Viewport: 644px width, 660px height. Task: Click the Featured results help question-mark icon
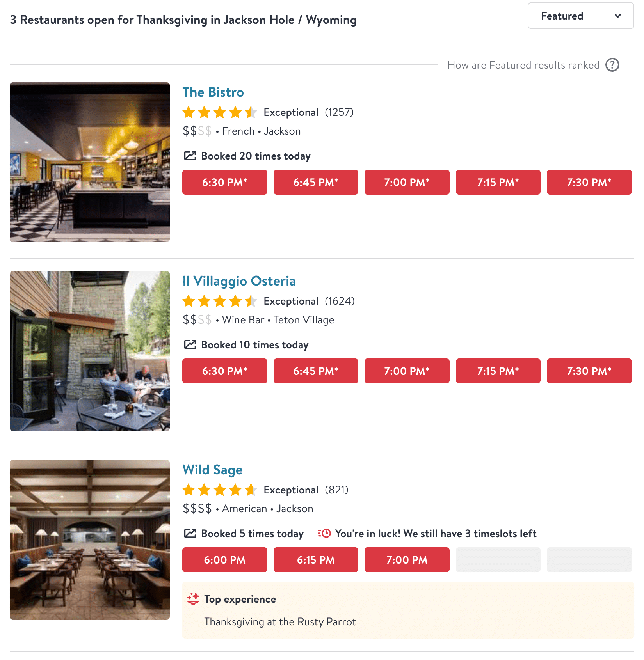point(612,65)
